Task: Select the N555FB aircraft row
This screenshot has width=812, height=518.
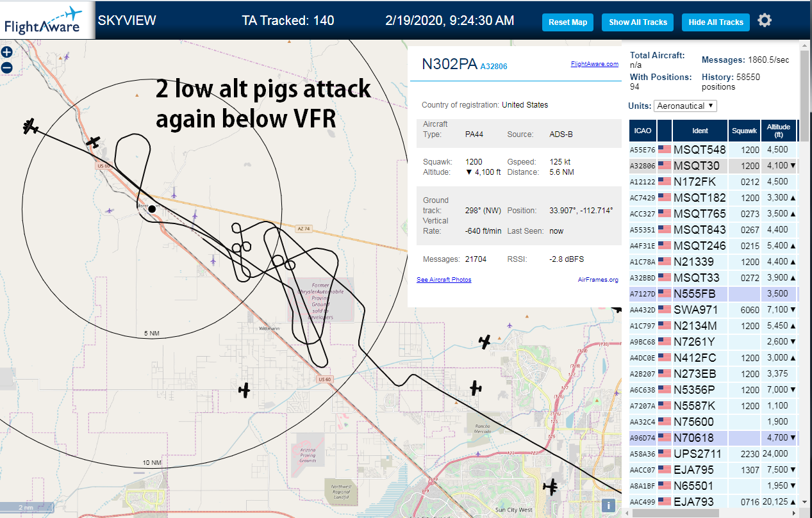Action: tap(713, 294)
